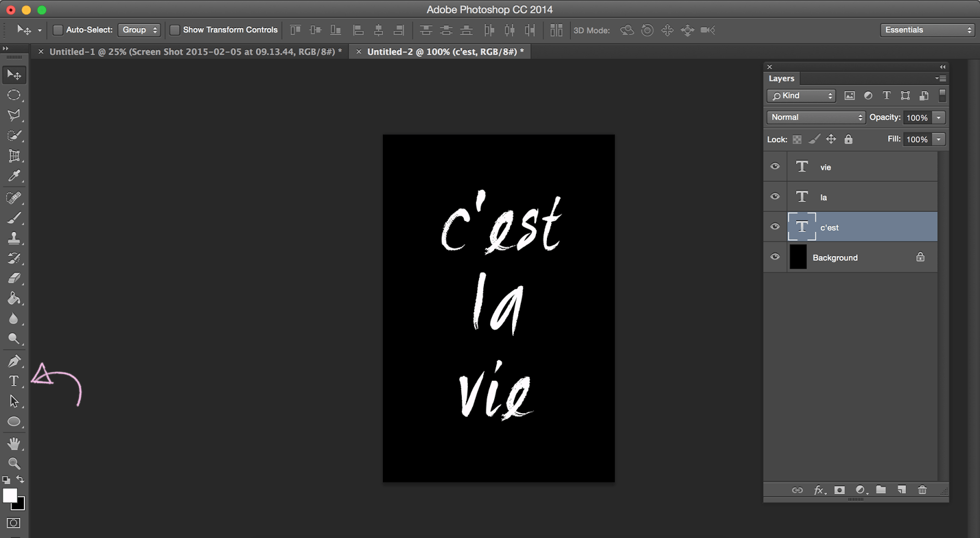Screen dimensions: 980x538
Task: Toggle lock position
Action: click(x=831, y=140)
